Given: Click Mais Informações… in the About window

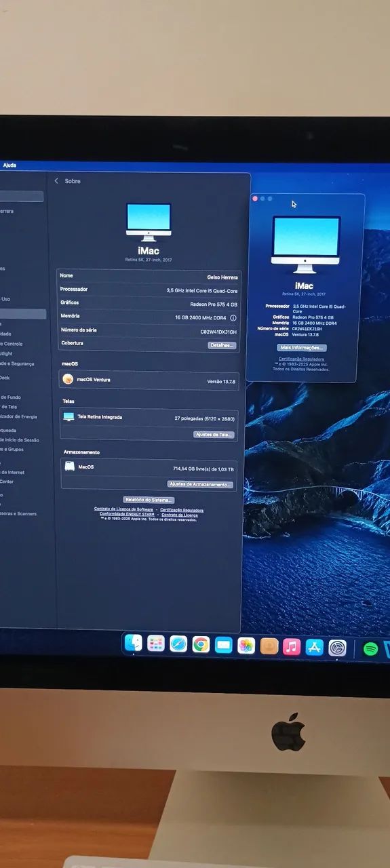Looking at the screenshot, I should point(303,348).
